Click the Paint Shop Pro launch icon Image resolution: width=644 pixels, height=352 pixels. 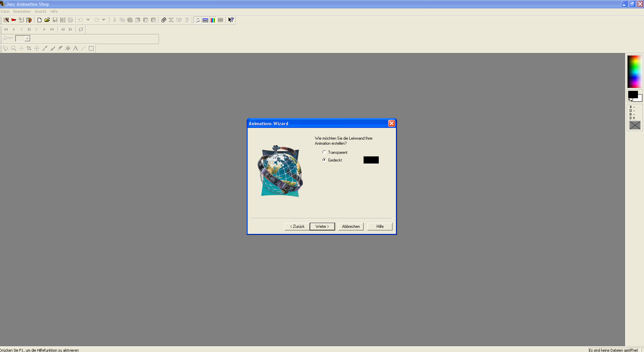29,20
